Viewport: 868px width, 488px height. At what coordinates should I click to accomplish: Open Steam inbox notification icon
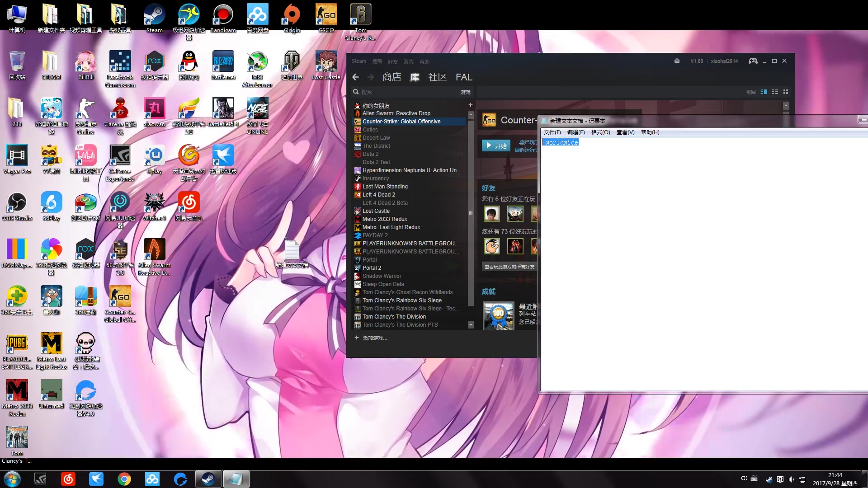click(x=677, y=61)
